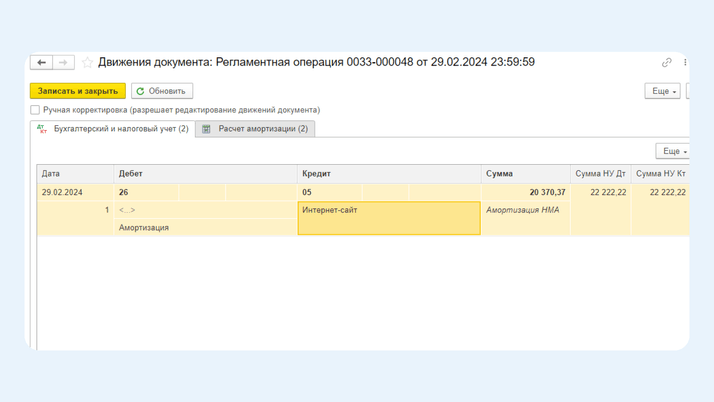Viewport: 714px width, 402px height.
Task: Click row number 1 cell
Action: (75, 210)
